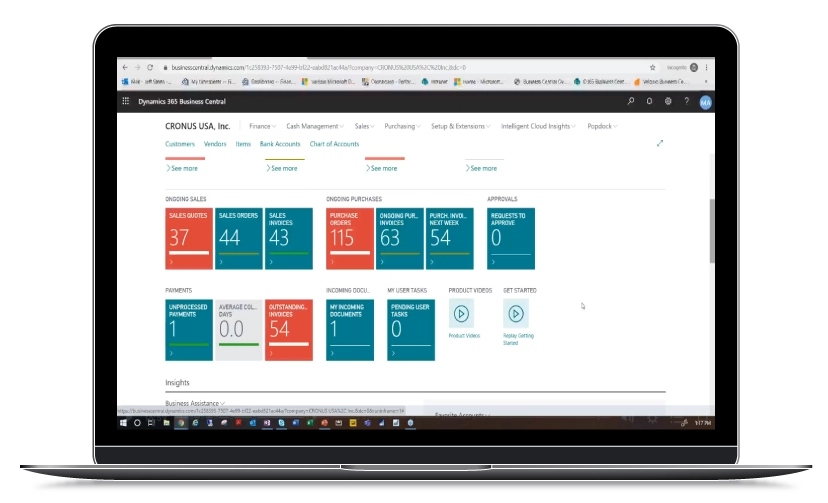The height and width of the screenshot is (503, 828).
Task: Click the browser address bar URL
Action: click(x=318, y=68)
